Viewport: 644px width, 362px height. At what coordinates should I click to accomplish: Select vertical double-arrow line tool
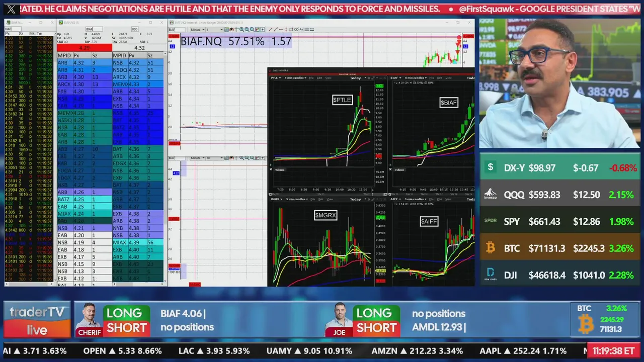(x=286, y=29)
